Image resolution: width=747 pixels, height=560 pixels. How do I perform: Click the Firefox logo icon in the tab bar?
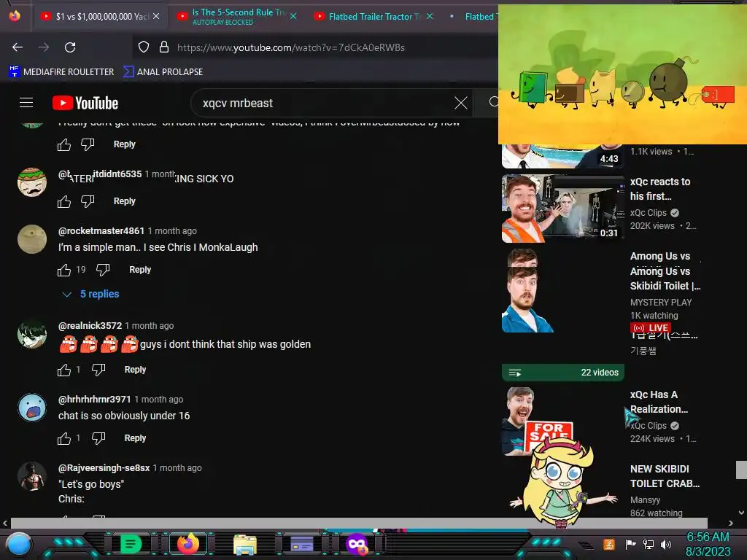[15, 16]
